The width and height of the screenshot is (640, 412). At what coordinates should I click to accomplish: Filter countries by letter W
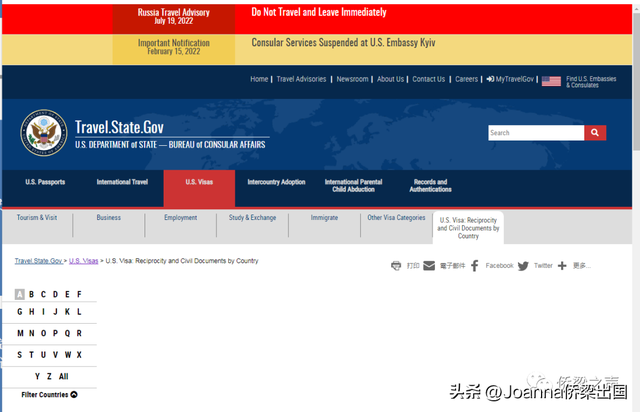pos(68,355)
